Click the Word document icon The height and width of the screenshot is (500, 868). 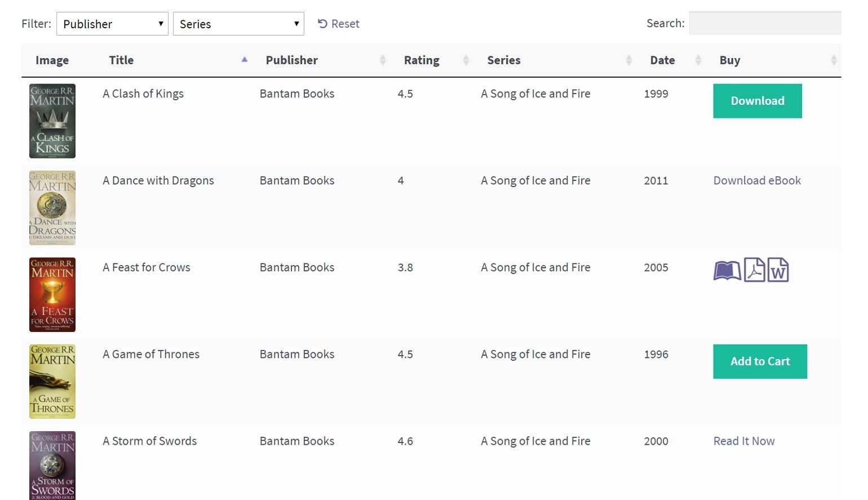(x=778, y=270)
